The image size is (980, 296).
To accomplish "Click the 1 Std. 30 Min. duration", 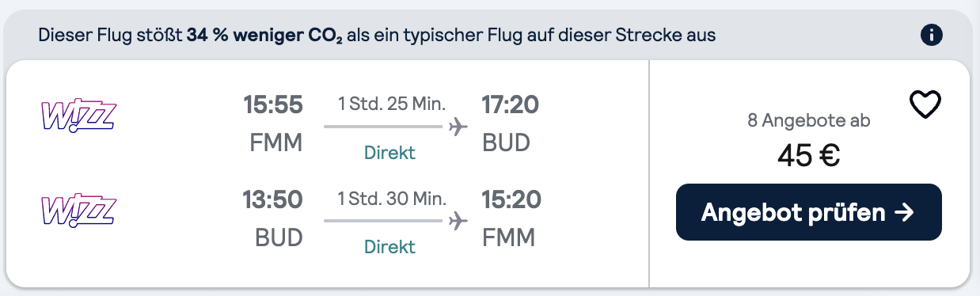I will point(392,198).
